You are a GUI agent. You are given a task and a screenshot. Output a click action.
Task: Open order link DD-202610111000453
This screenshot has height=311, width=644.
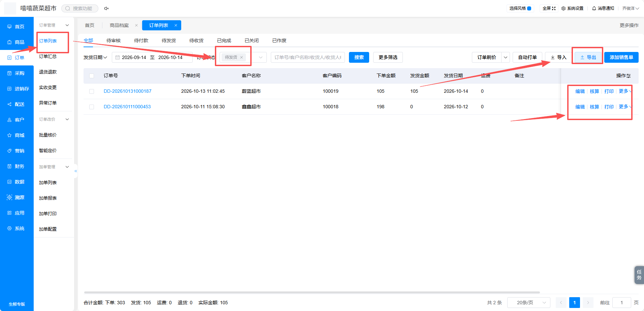tap(127, 107)
